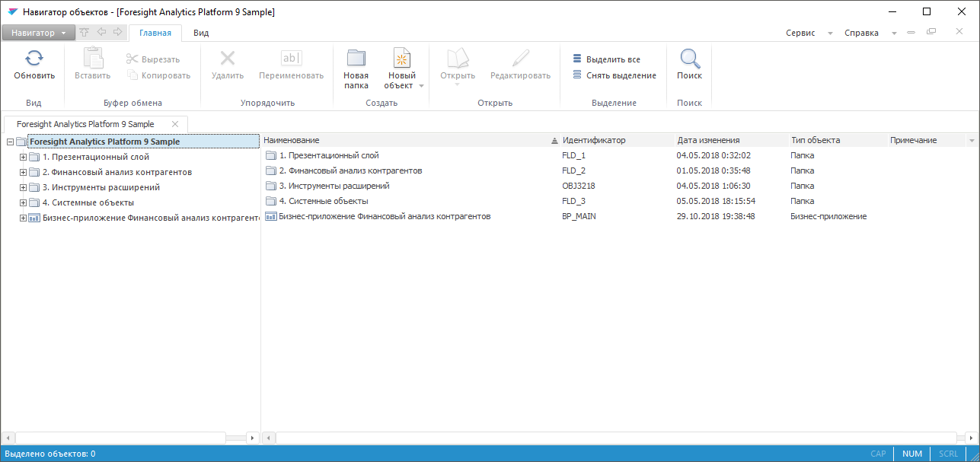This screenshot has width=980, height=462.
Task: Click the Вставить paste icon
Action: pos(92,58)
